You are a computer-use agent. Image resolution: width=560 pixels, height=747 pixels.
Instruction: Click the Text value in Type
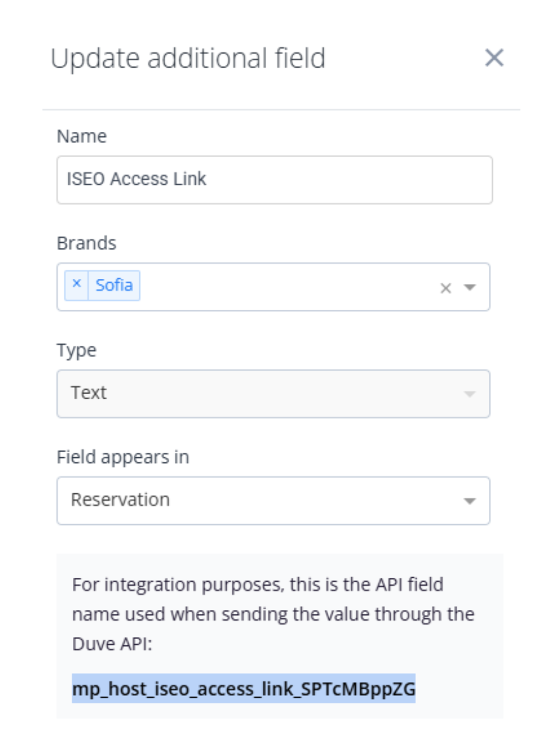pos(89,393)
